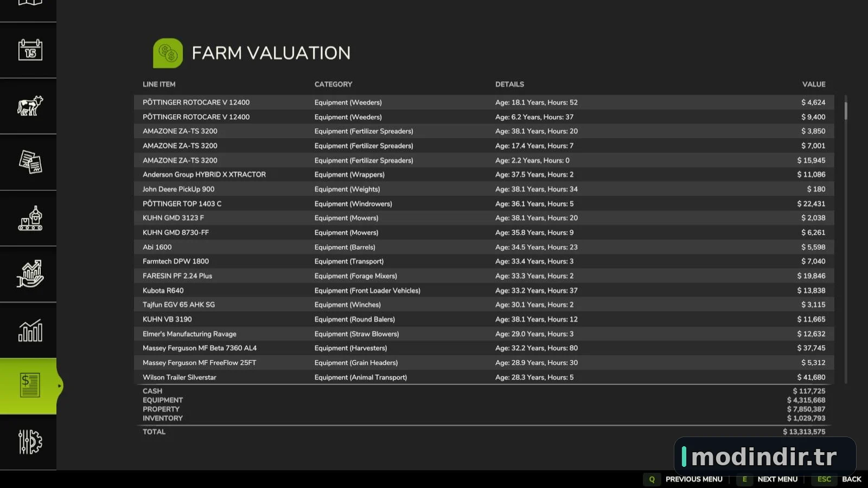Viewport: 868px width, 488px height.
Task: Click the Equipment (Grain Headers) category cell
Action: tap(356, 363)
